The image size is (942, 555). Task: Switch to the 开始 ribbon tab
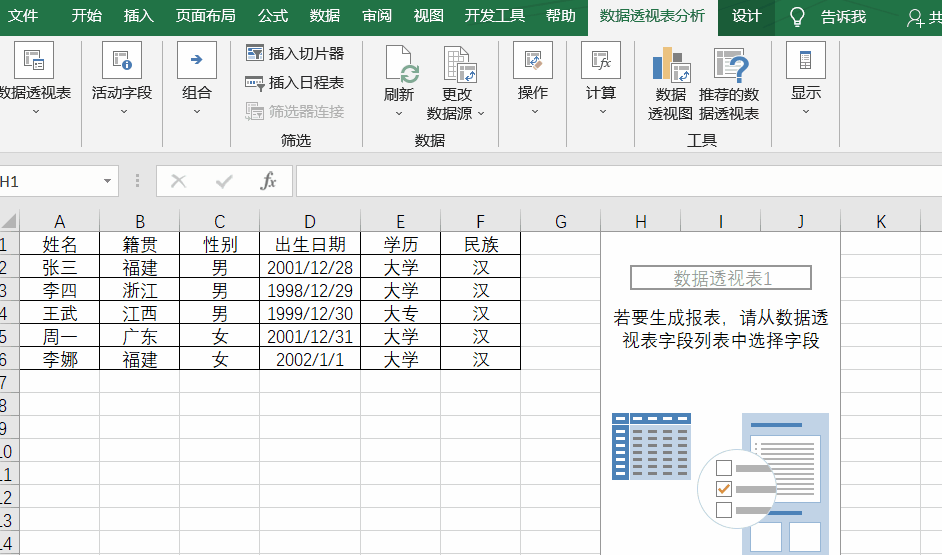click(x=87, y=16)
